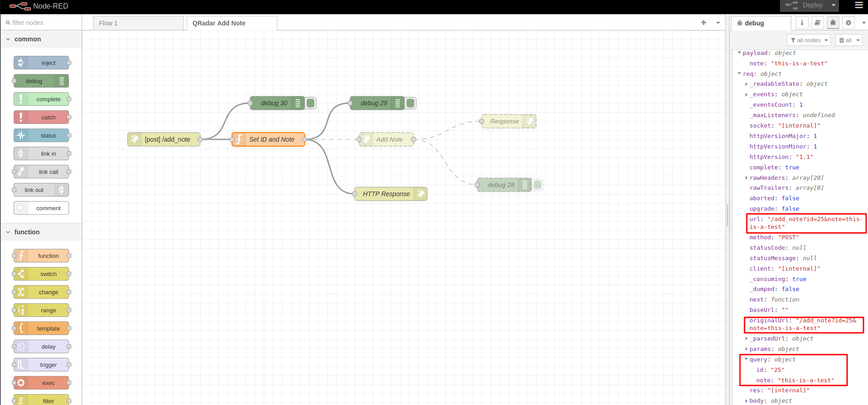Expand the _events object
Image resolution: width=868 pixels, height=405 pixels.
tap(746, 94)
